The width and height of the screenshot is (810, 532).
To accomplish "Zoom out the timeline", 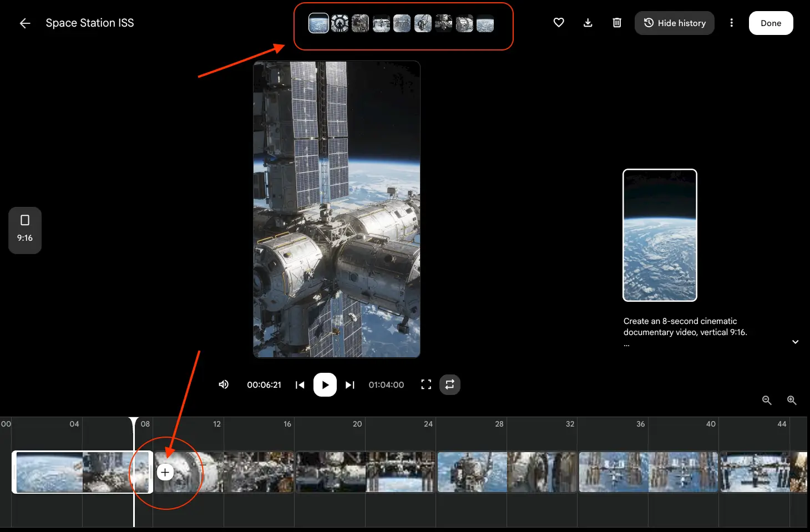I will click(x=767, y=400).
